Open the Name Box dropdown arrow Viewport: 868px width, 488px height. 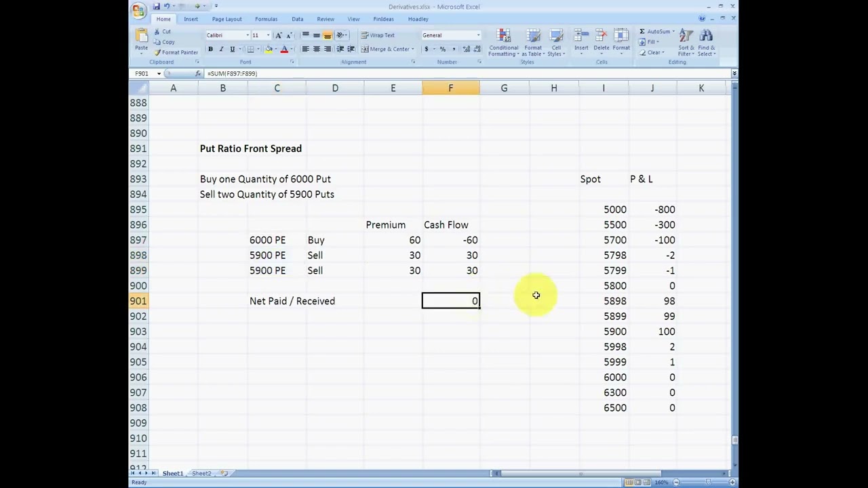tap(159, 73)
